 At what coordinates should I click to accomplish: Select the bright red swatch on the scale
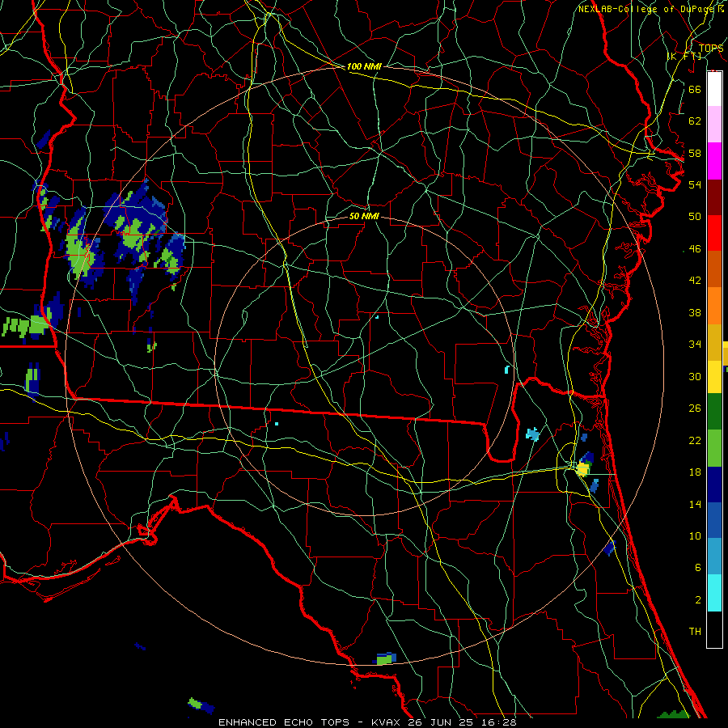click(x=714, y=233)
